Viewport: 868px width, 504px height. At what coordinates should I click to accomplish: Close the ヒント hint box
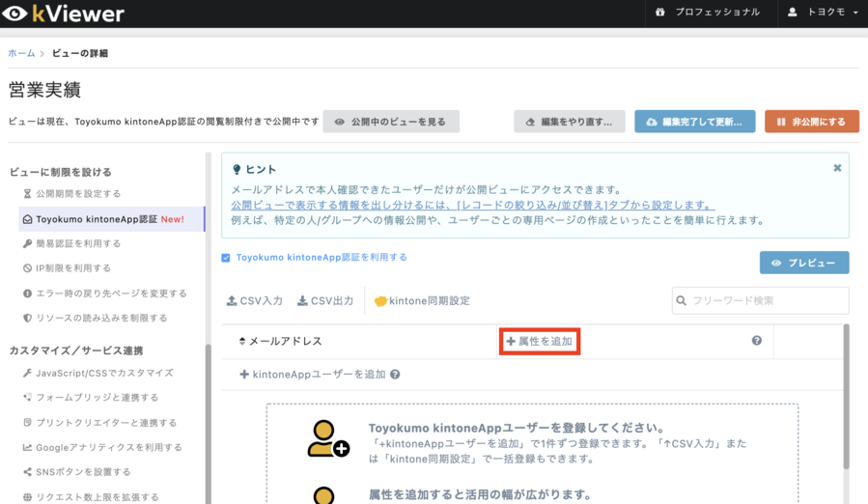coord(837,168)
